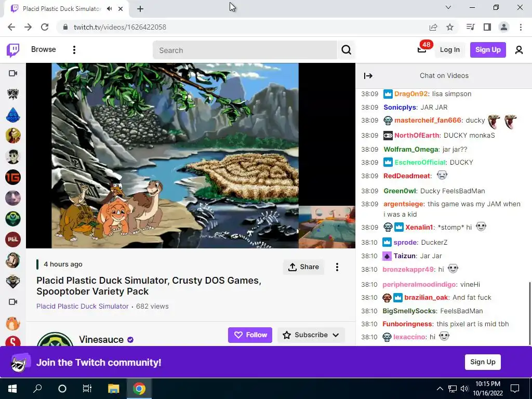532x399 pixels.
Task: Click username Green0wl in chat
Action: click(400, 191)
